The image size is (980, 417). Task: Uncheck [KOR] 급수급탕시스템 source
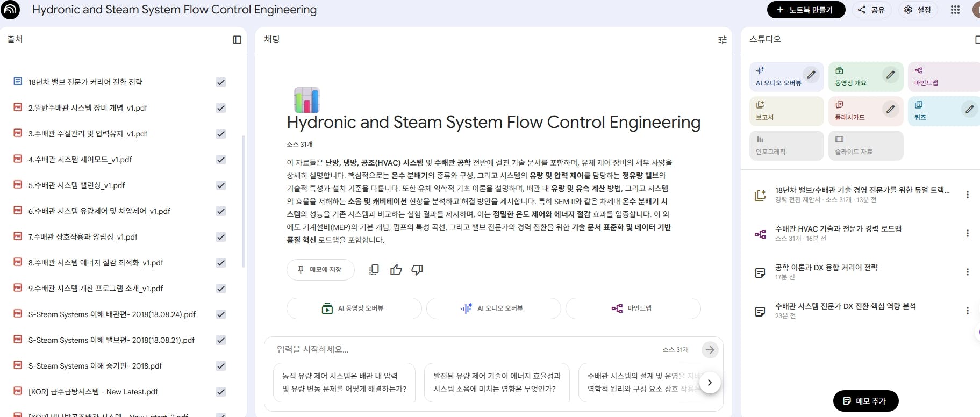pos(221,392)
